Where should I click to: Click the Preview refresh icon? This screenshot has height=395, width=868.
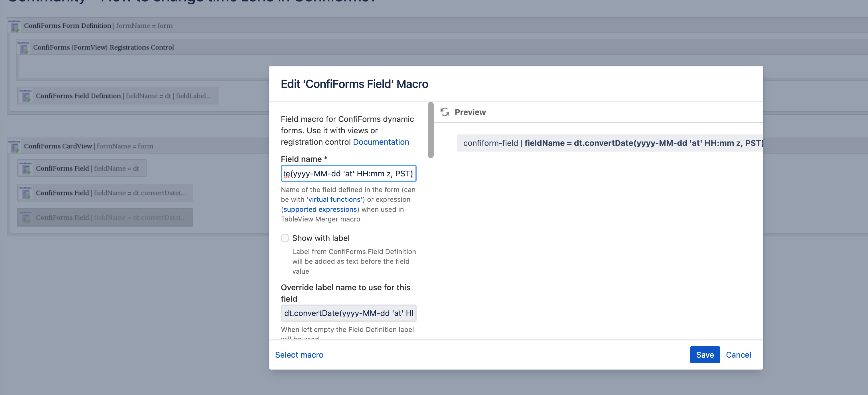445,112
